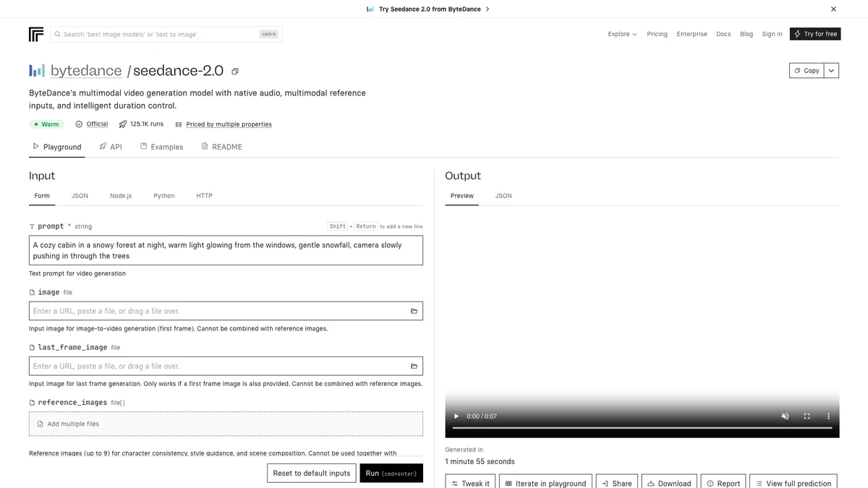
Task: Click the Run button
Action: click(391, 474)
